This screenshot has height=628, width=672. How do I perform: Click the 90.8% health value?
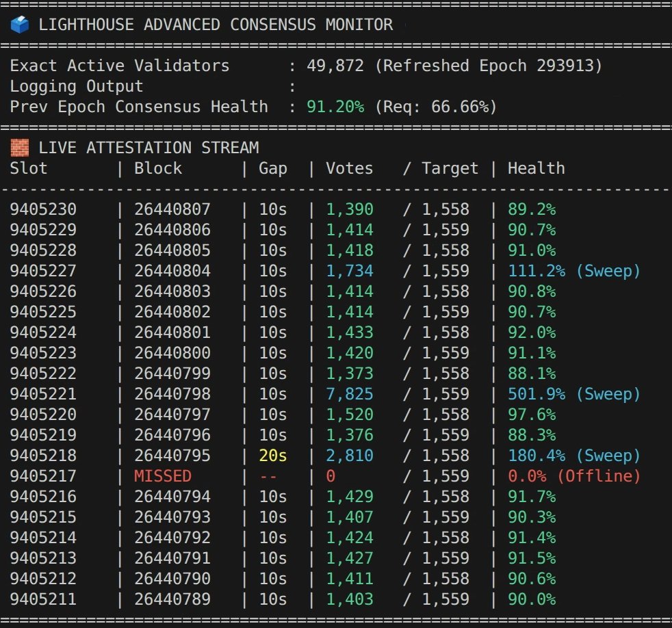coord(532,291)
